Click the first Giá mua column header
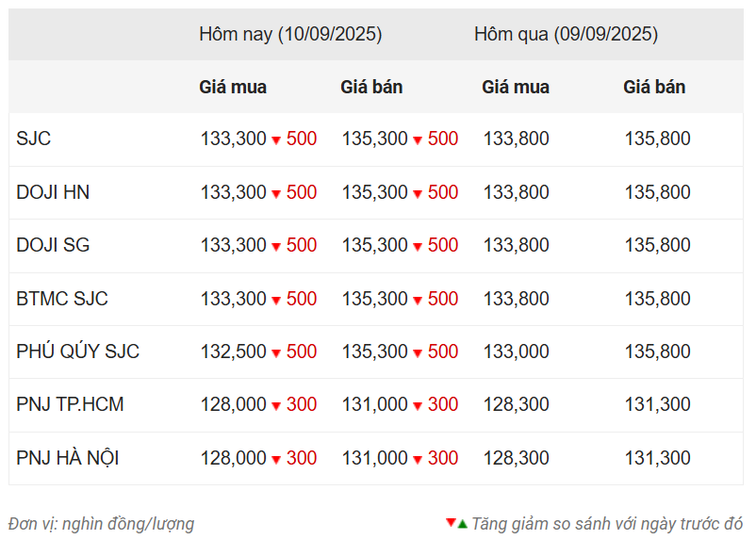The image size is (756, 556). [233, 88]
